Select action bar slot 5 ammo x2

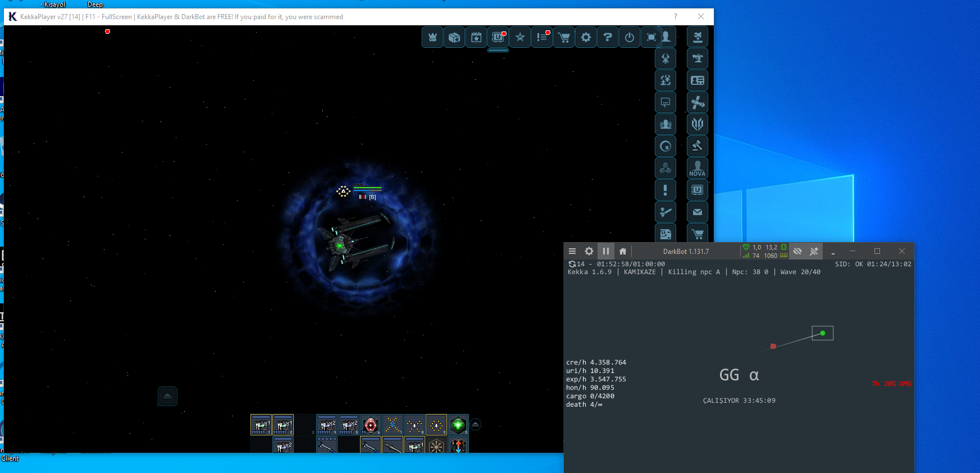click(349, 425)
